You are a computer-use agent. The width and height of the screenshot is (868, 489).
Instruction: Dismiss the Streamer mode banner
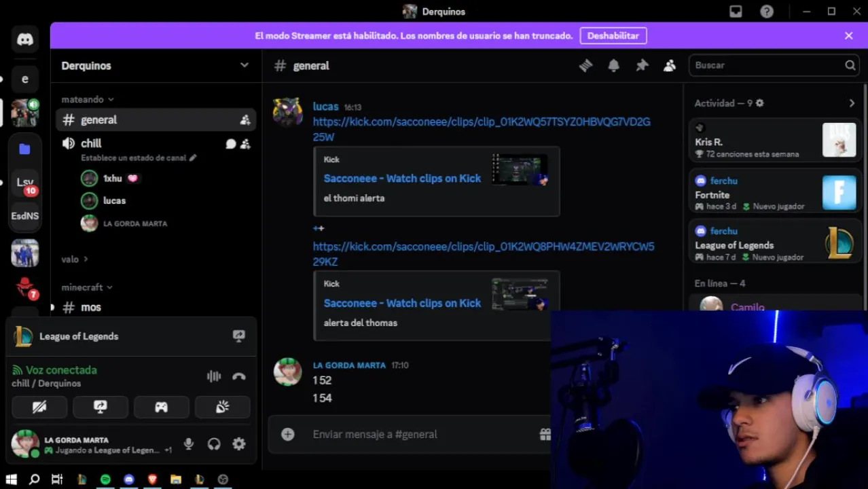pyautogui.click(x=848, y=36)
